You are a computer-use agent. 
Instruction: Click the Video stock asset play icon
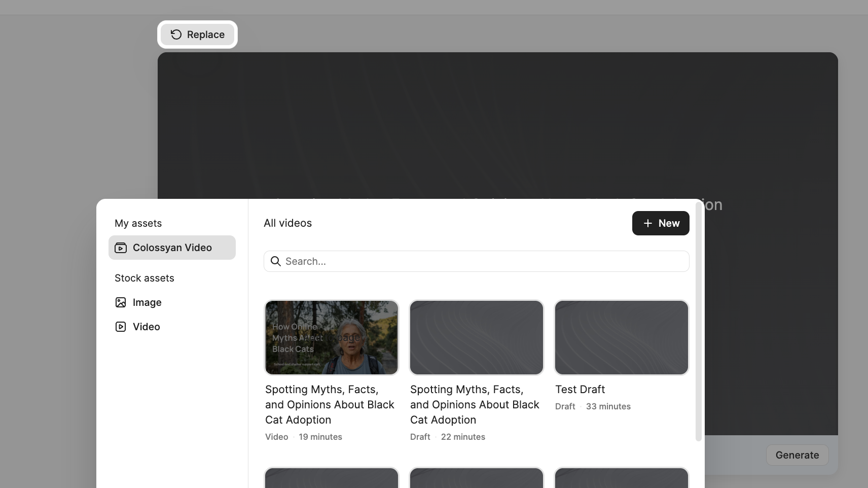[x=121, y=327]
